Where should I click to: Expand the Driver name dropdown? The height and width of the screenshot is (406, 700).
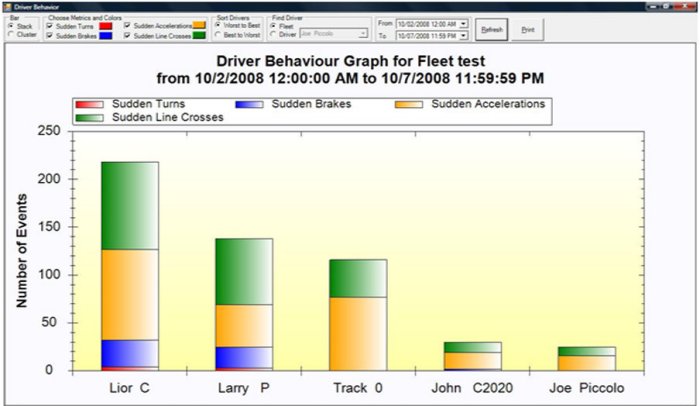point(362,34)
